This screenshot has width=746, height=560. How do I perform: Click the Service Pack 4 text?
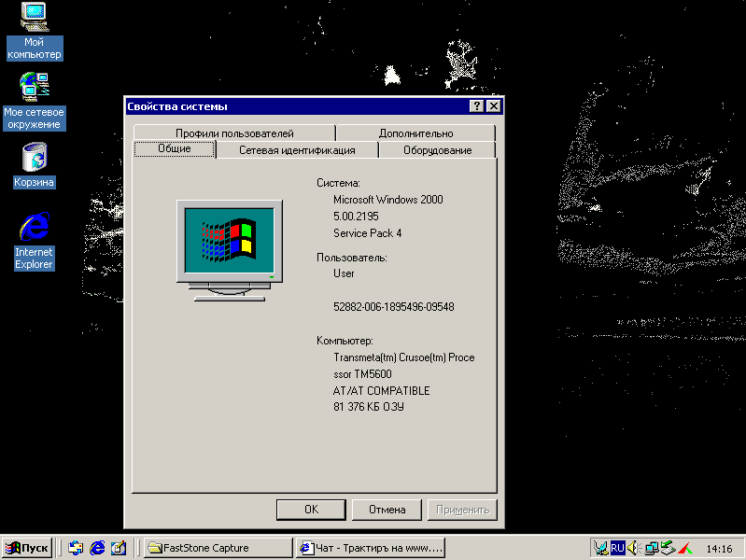(x=367, y=233)
